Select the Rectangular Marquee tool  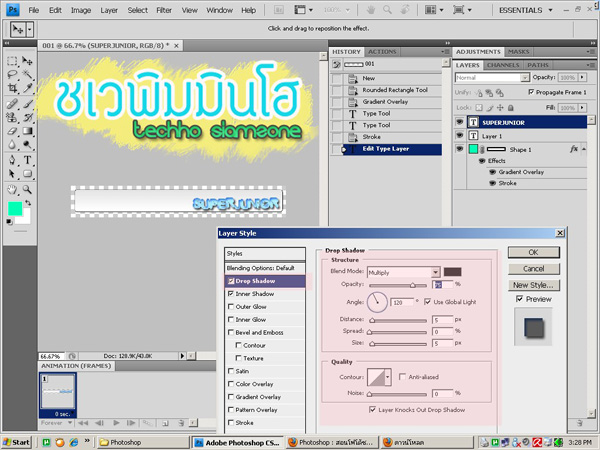(12, 61)
